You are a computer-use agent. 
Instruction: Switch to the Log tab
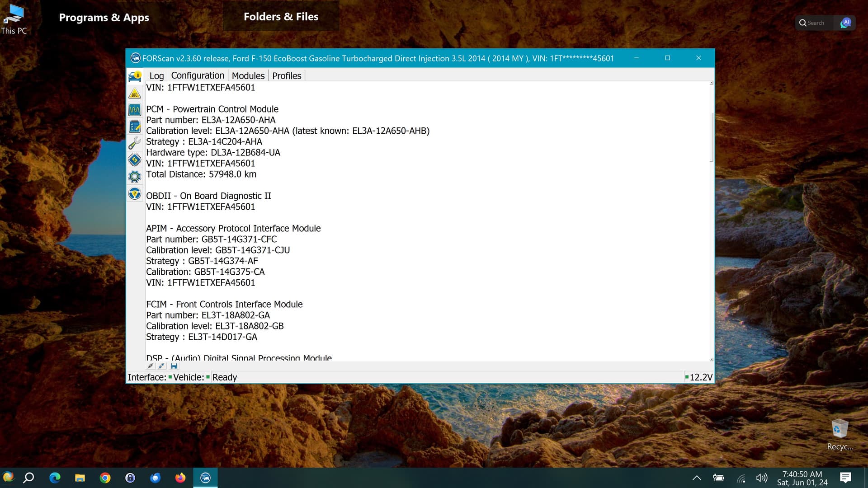click(156, 75)
